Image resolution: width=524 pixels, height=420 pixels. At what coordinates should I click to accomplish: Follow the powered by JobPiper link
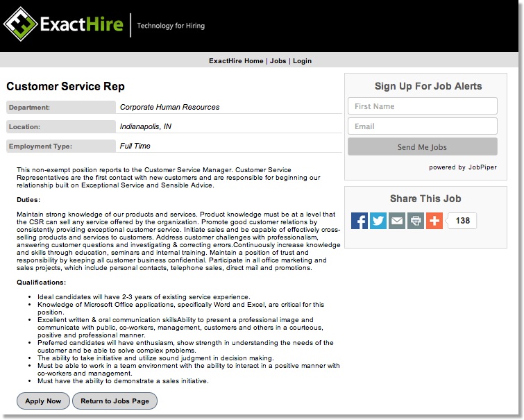point(463,167)
